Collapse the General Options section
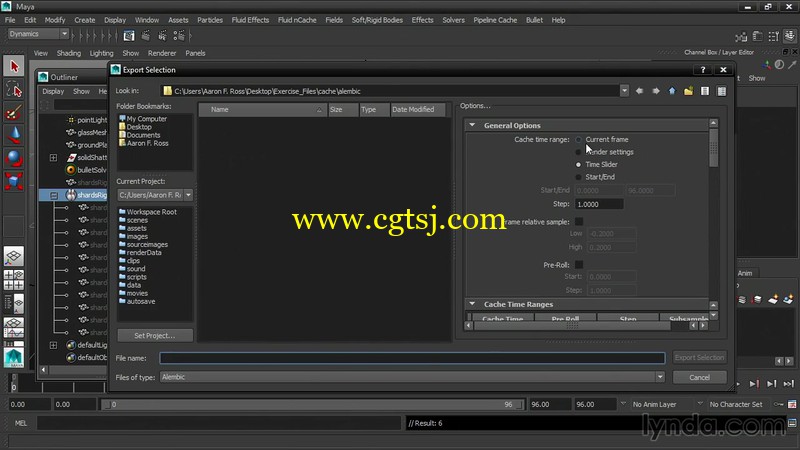Viewport: 800px width, 450px height. pos(472,125)
